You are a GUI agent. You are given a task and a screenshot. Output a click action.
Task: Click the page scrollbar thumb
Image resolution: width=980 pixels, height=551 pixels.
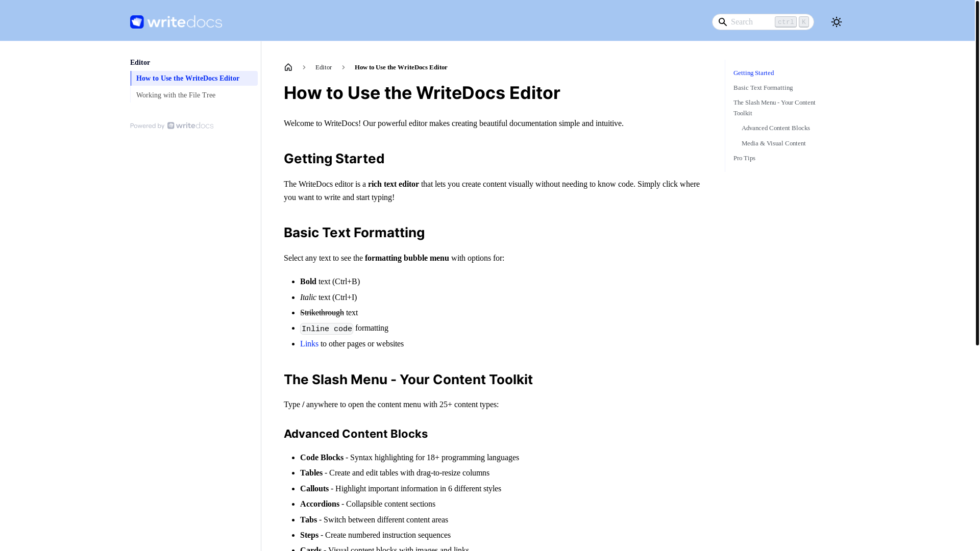click(x=977, y=172)
